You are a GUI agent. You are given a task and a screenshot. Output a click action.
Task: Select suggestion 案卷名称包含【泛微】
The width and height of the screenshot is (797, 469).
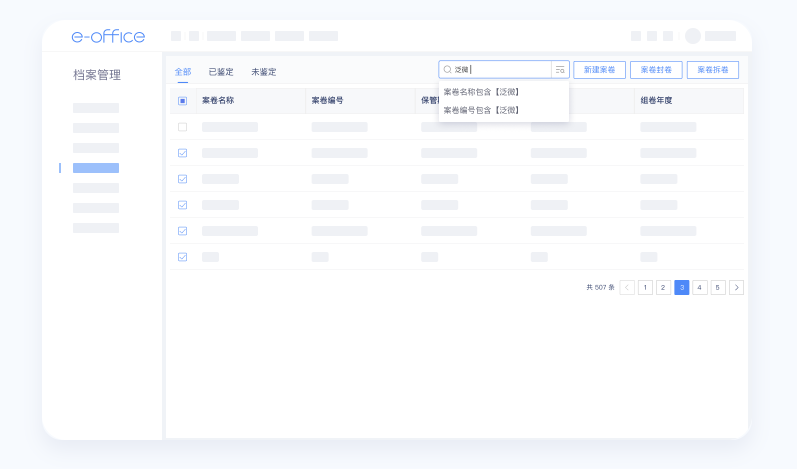(x=482, y=92)
